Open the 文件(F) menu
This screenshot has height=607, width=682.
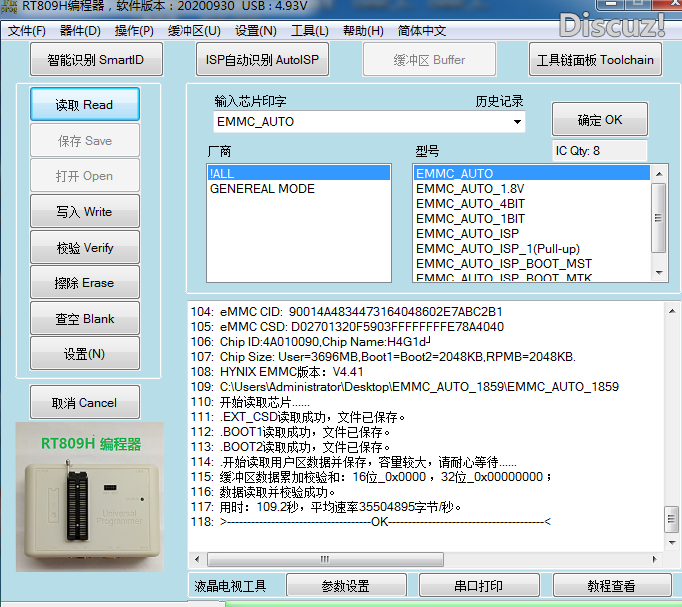coord(27,31)
